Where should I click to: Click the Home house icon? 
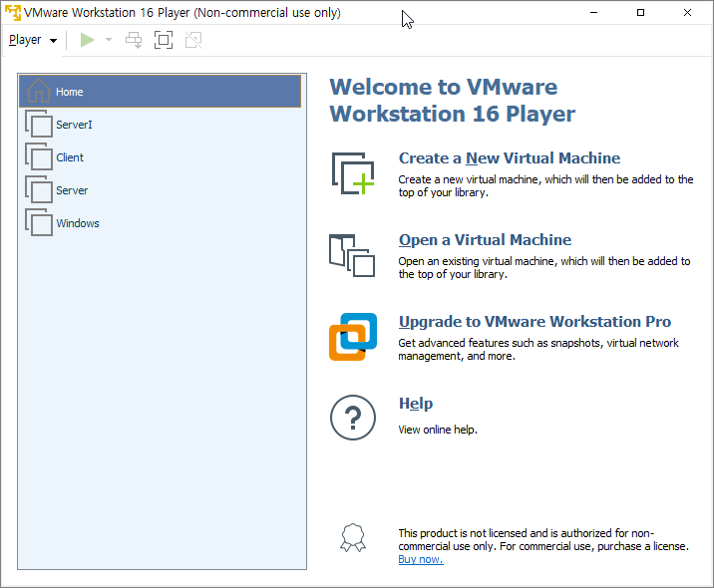[38, 91]
